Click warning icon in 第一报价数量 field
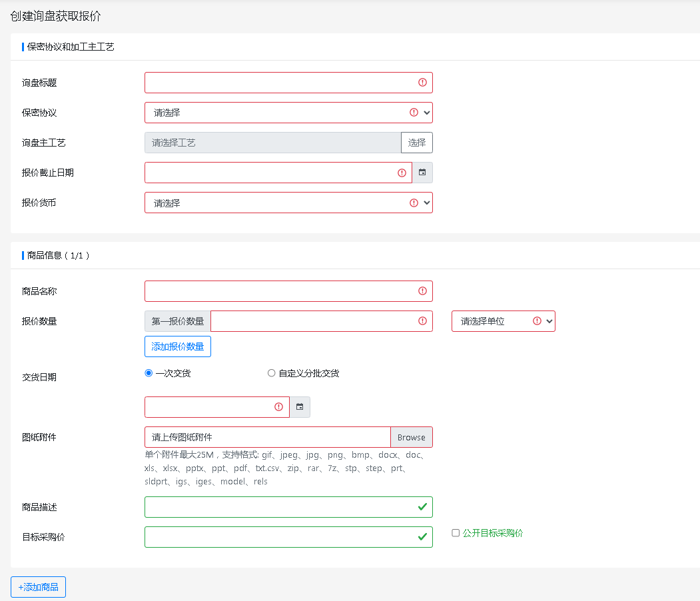The image size is (700, 601). (x=422, y=321)
